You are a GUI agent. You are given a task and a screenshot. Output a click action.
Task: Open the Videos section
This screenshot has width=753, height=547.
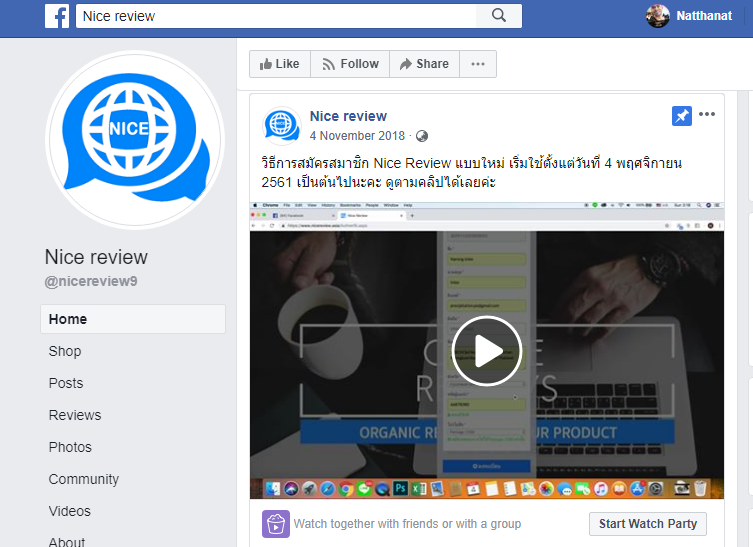tap(70, 511)
